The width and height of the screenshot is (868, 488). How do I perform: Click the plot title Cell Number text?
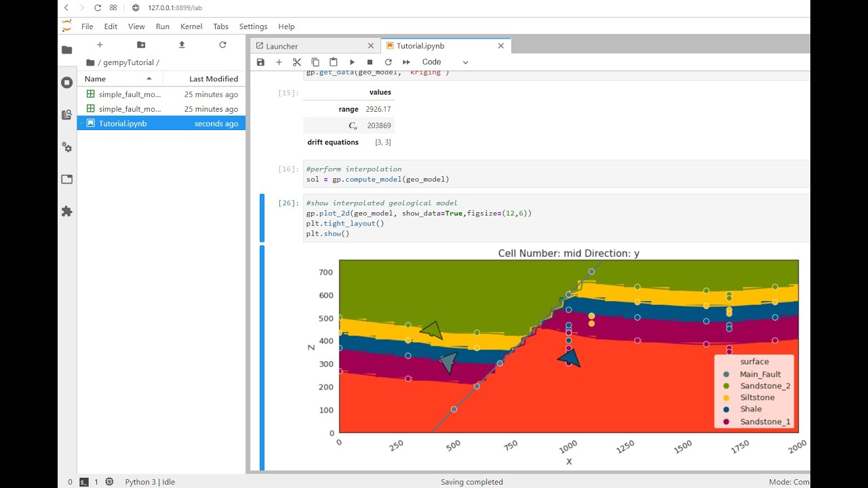568,253
